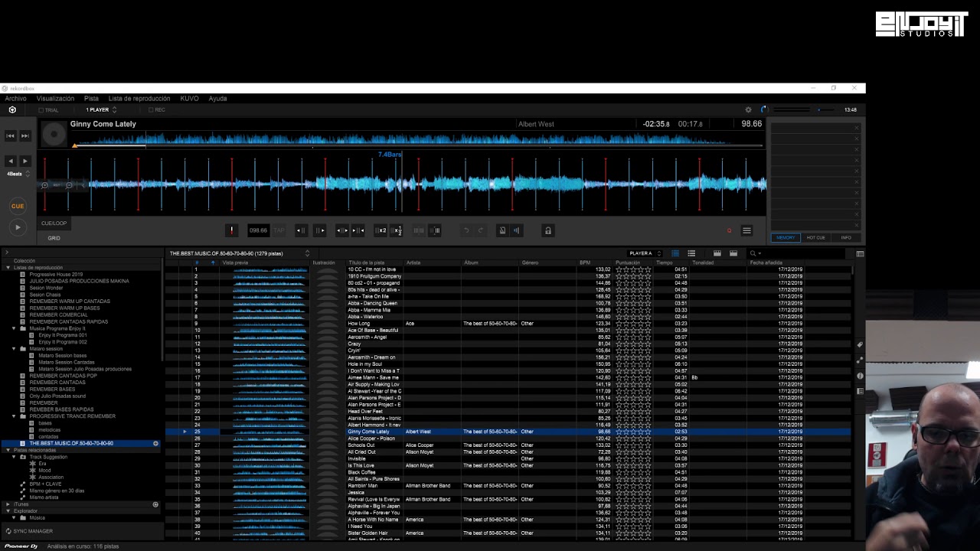Open the hamburger menu in the deck toolbar
Image resolution: width=980 pixels, height=551 pixels.
(x=746, y=230)
